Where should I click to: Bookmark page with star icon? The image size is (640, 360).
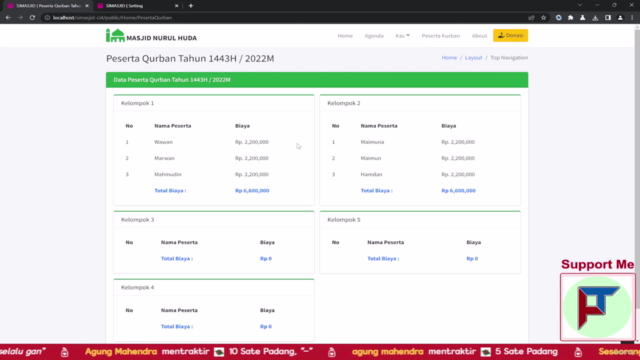click(543, 18)
